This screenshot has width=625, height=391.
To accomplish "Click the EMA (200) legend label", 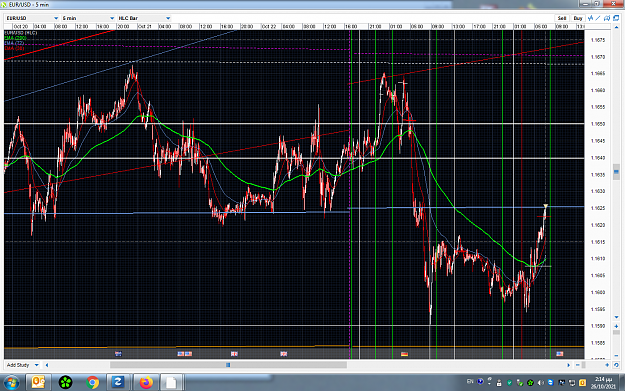I will pos(15,38).
